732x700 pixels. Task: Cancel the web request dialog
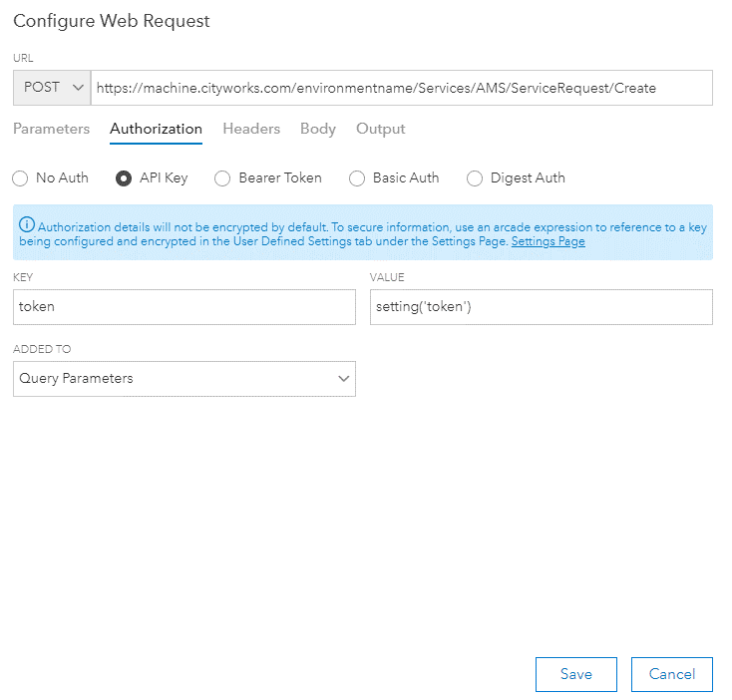(672, 674)
